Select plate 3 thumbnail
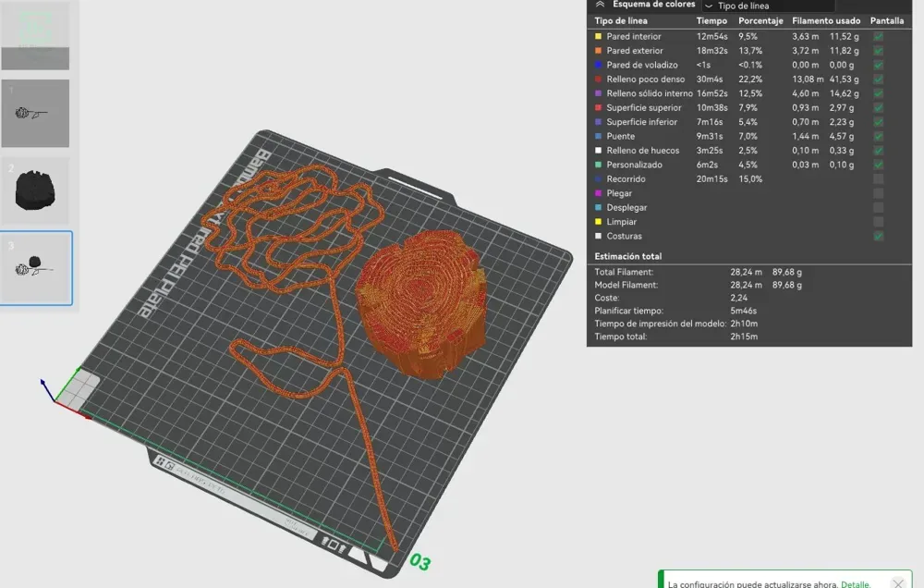The width and height of the screenshot is (924, 588). [x=36, y=268]
